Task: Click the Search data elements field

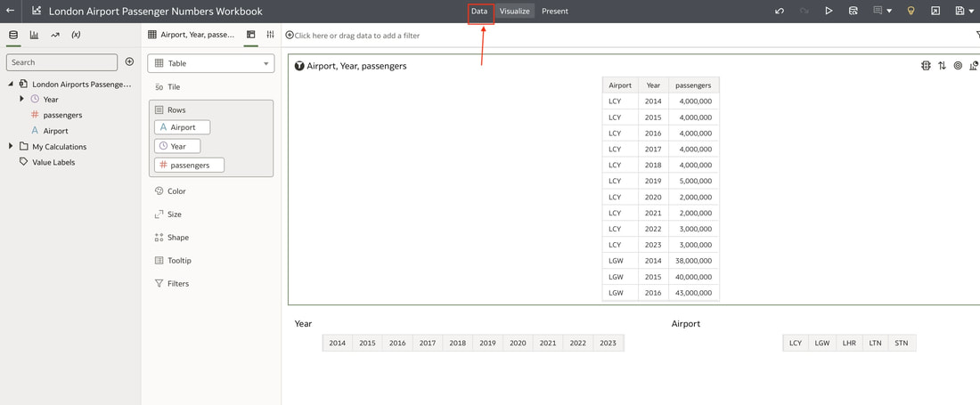Action: pos(61,62)
